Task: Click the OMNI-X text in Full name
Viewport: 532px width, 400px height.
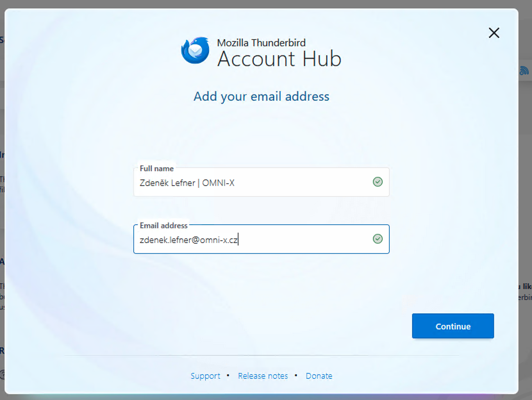Action: click(218, 183)
